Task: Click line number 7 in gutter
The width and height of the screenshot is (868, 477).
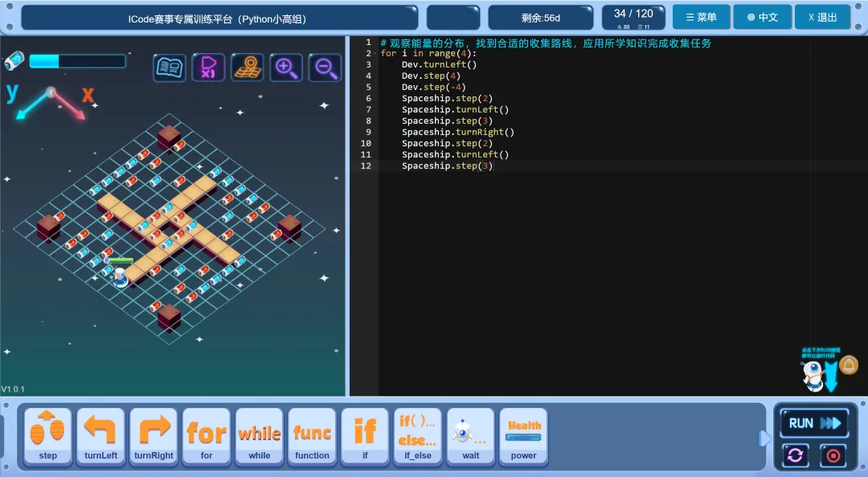Action: tap(369, 109)
